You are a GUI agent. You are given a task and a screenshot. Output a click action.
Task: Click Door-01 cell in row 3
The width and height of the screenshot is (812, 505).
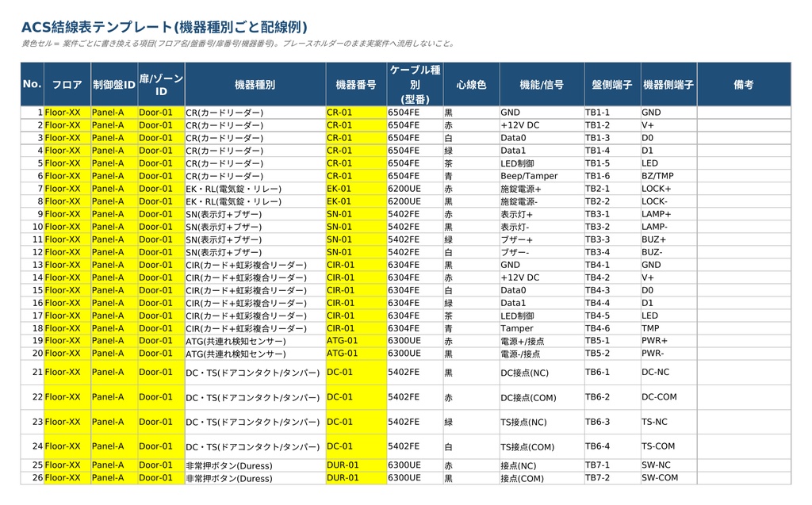click(x=161, y=138)
